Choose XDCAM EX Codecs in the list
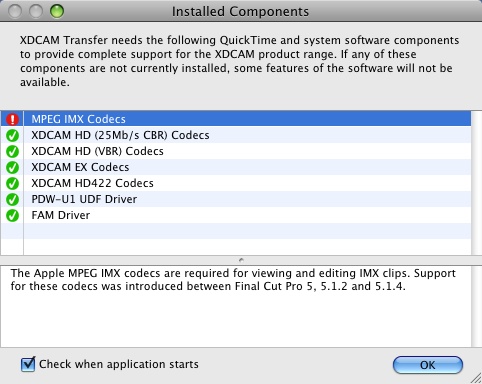Image resolution: width=482 pixels, height=384 pixels. point(236,167)
